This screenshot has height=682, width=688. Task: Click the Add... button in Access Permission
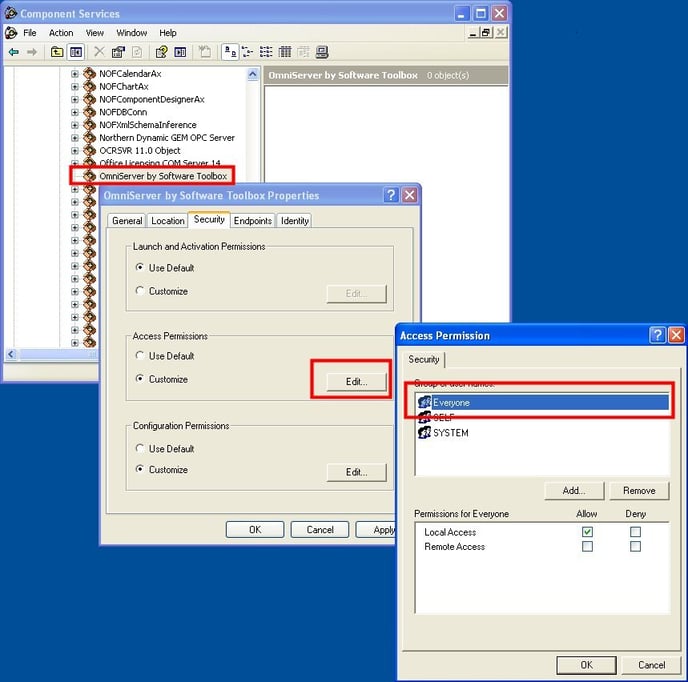point(574,491)
